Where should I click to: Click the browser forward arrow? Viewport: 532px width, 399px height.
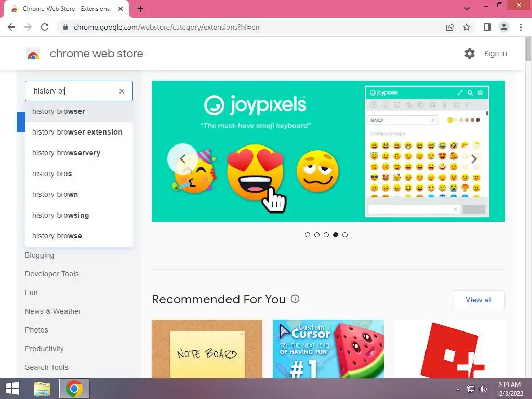click(x=28, y=27)
